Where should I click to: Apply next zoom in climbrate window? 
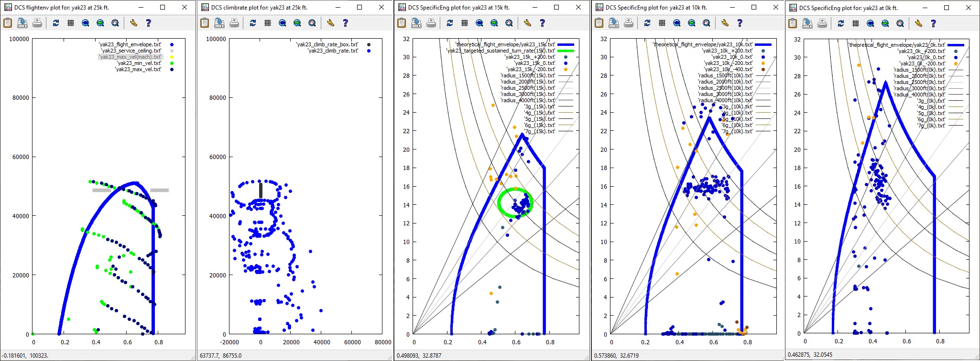tap(297, 23)
